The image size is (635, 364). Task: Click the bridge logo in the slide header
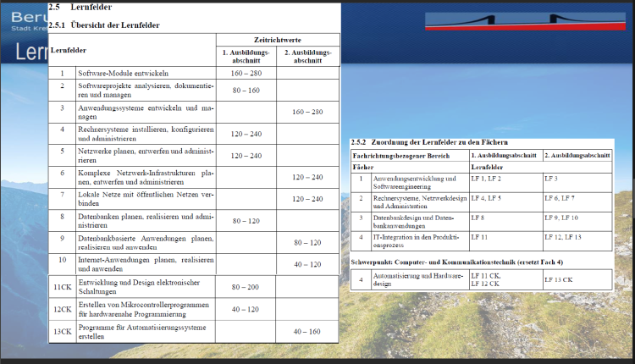pos(525,21)
